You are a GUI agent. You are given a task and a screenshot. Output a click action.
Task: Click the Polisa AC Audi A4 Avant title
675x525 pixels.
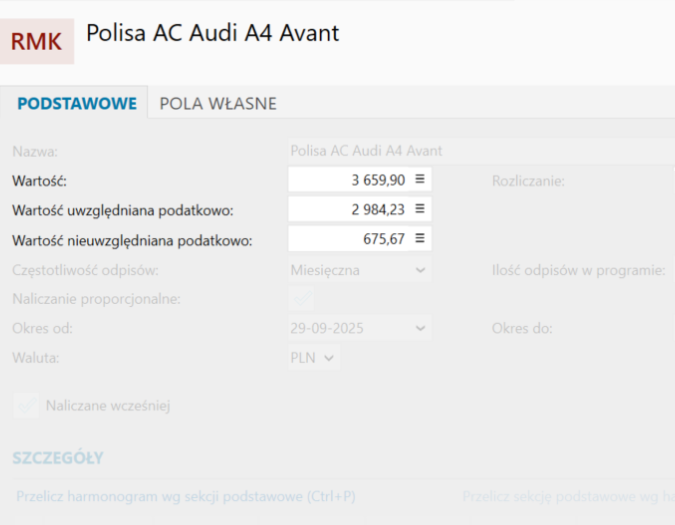213,33
